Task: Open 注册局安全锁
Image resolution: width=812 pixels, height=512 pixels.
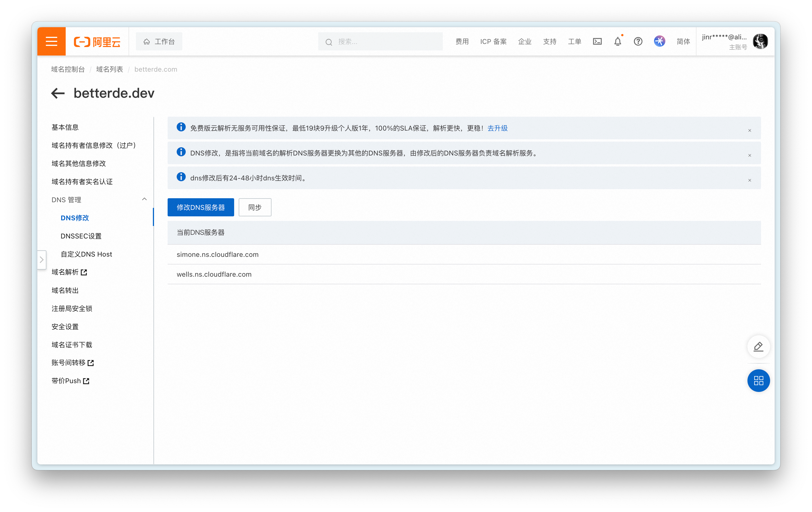Action: [x=72, y=309]
